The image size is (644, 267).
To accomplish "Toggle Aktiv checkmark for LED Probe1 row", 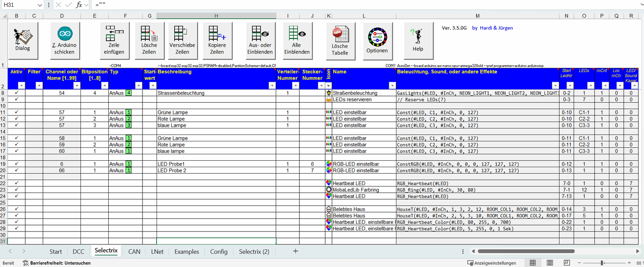I will coord(17,164).
